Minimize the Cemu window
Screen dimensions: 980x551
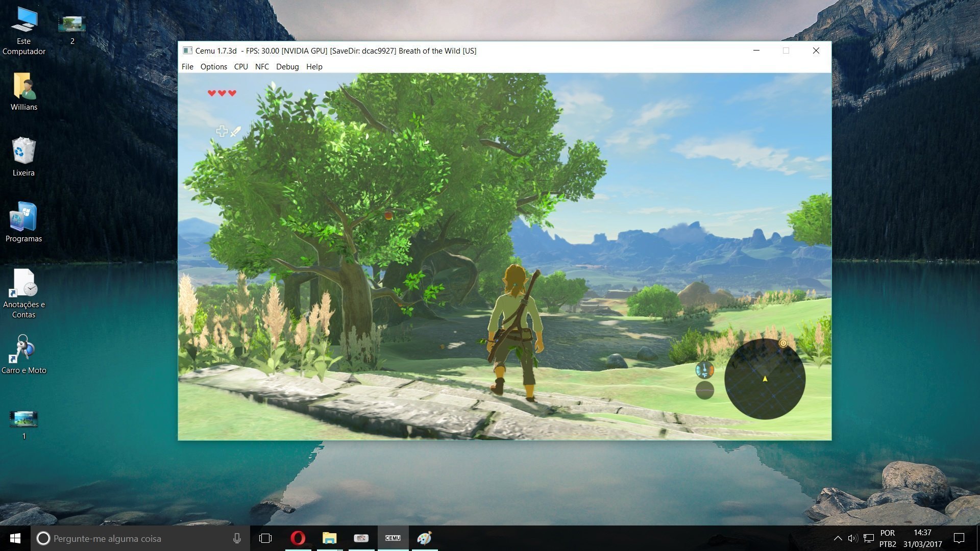click(756, 51)
